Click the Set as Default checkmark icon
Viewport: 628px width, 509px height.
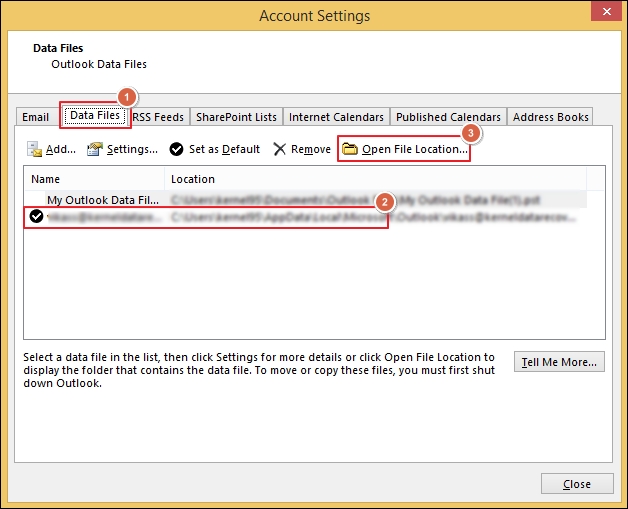(176, 149)
